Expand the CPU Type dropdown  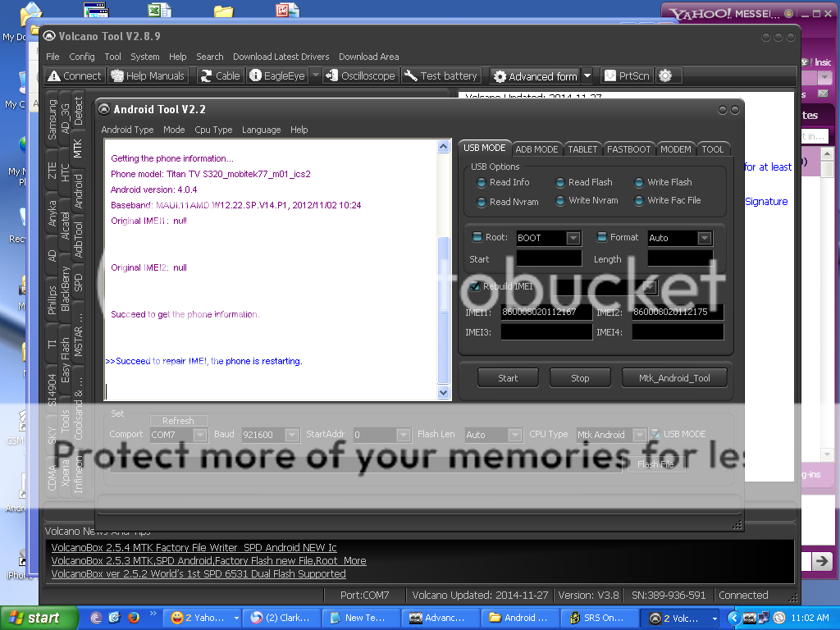coord(639,435)
